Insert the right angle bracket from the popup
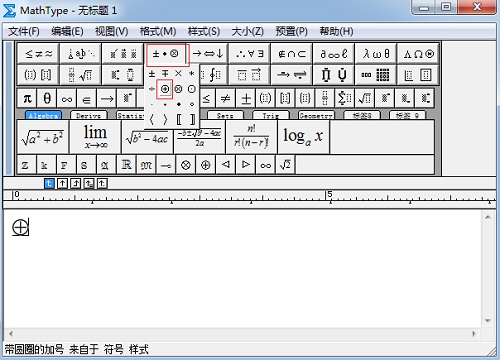 (x=165, y=119)
